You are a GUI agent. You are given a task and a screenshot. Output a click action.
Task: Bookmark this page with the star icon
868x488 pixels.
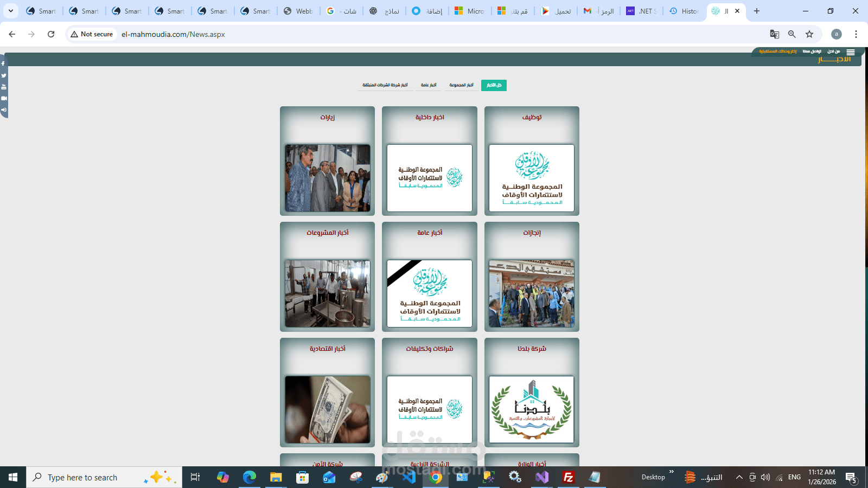809,34
